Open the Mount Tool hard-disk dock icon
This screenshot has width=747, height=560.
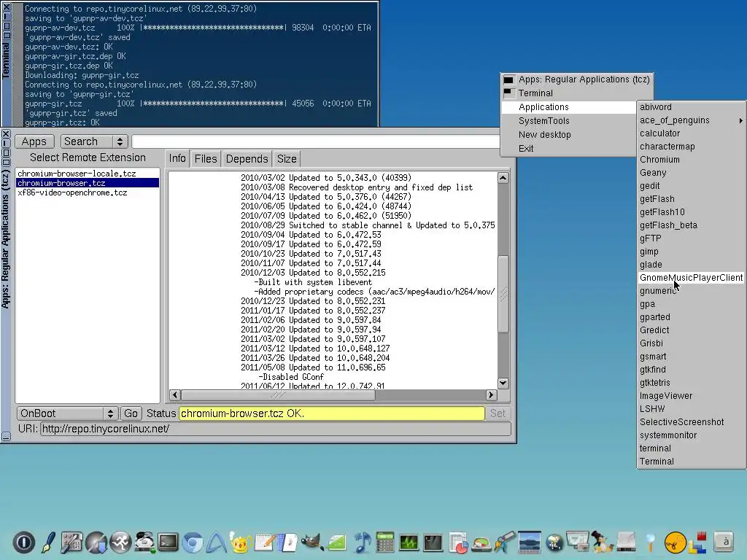coord(144,542)
